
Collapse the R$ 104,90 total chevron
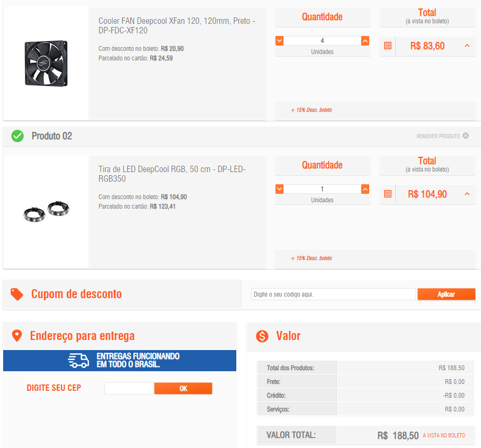(x=467, y=194)
